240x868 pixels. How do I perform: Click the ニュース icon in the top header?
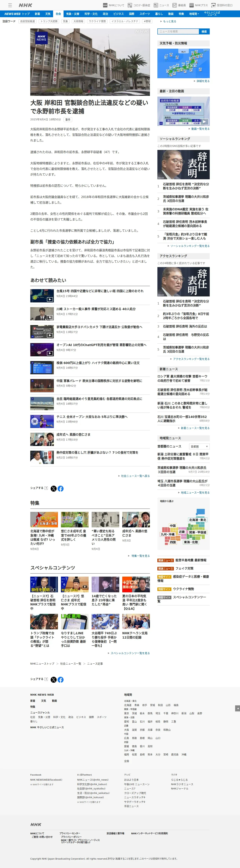click(161, 5)
